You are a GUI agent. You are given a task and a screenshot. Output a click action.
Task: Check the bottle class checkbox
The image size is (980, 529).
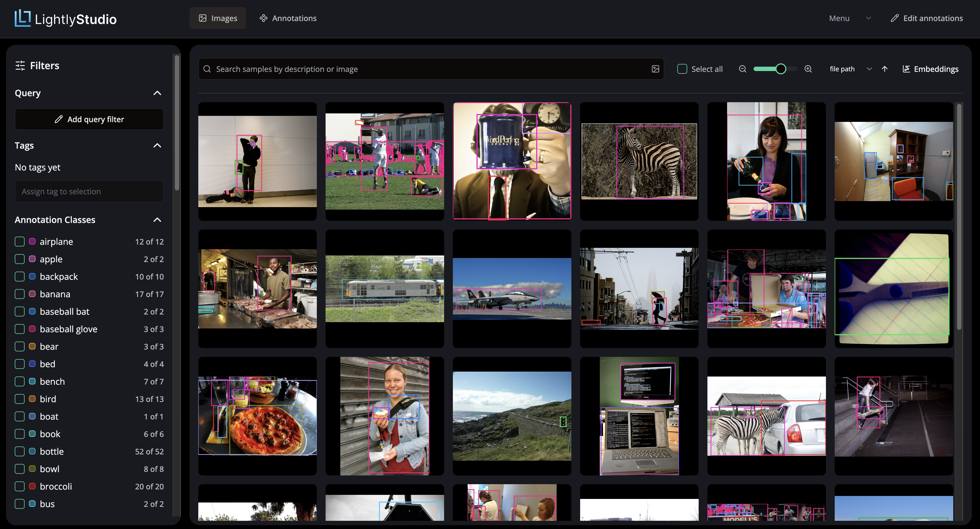point(20,451)
